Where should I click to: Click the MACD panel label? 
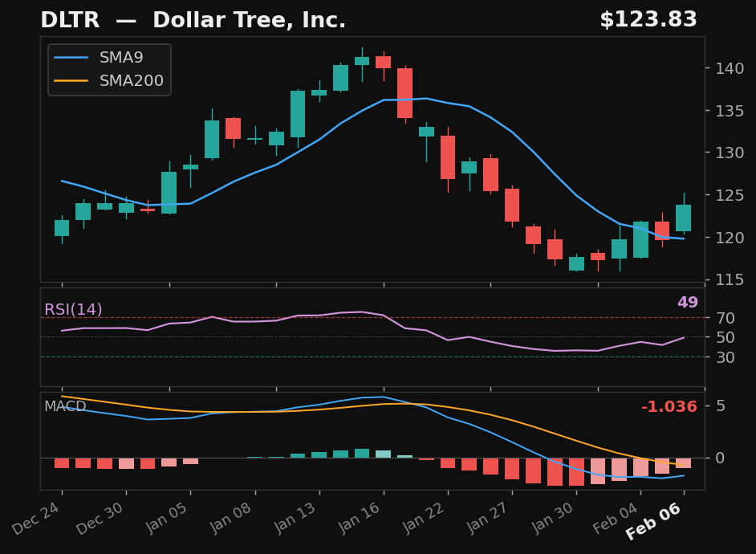click(65, 406)
